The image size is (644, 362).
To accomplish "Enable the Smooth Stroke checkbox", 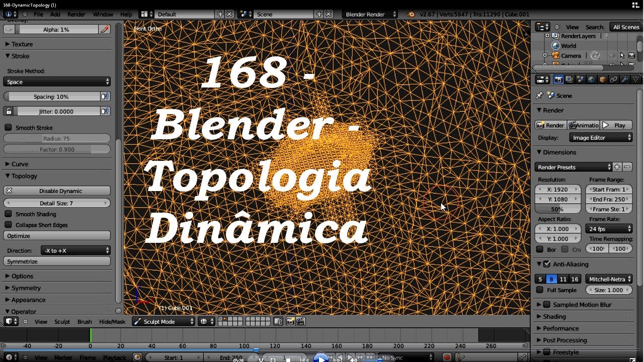I will coord(8,128).
